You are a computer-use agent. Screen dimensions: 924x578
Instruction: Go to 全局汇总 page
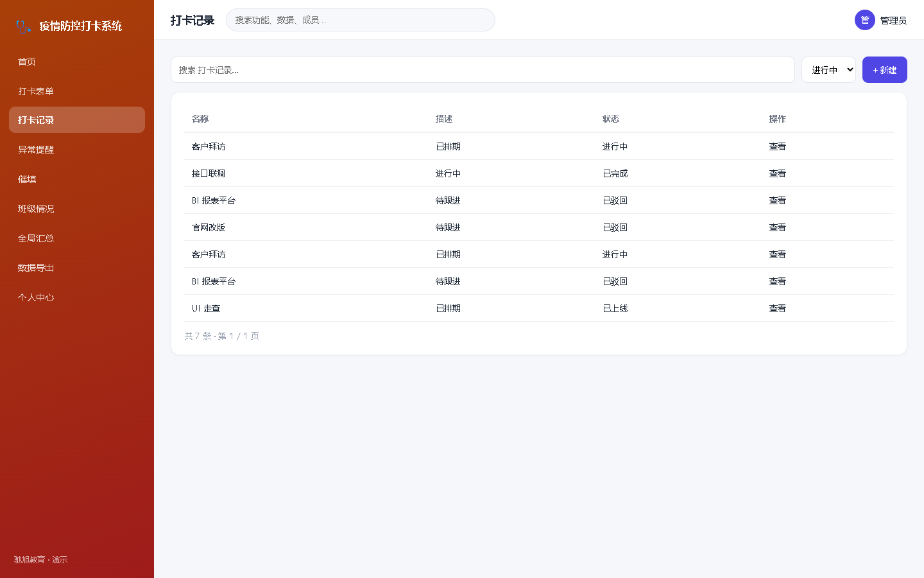coord(77,238)
